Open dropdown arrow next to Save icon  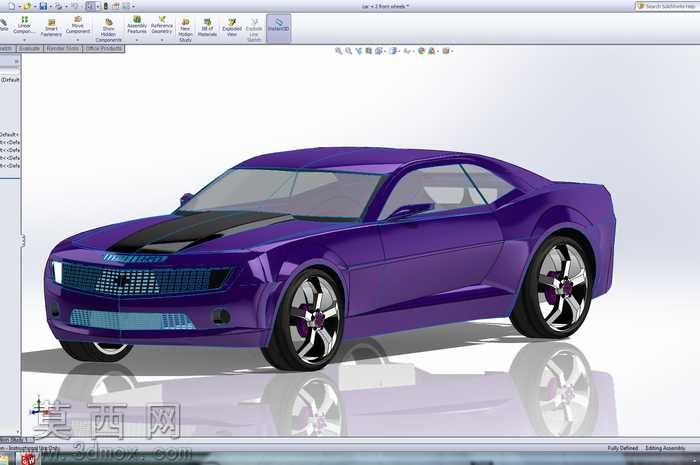(x=50, y=7)
